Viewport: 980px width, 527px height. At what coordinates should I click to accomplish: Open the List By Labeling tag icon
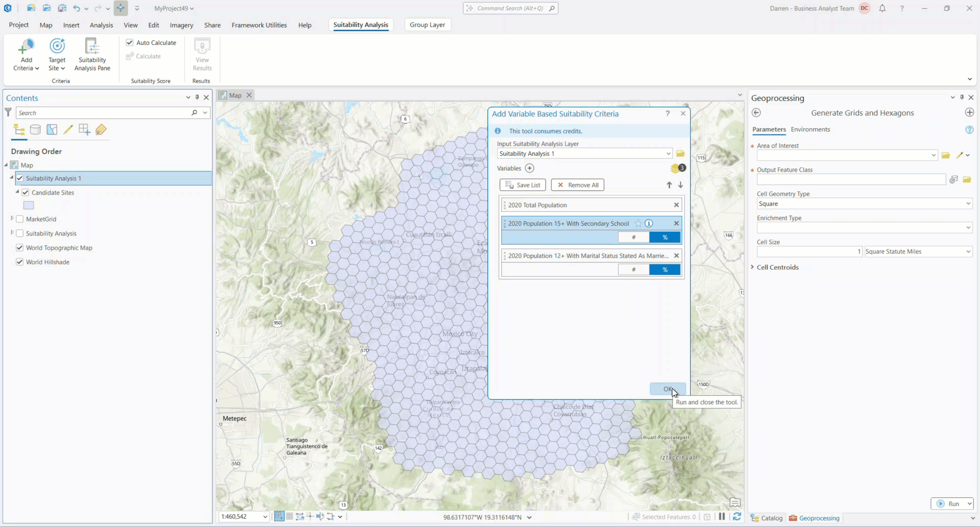click(x=101, y=129)
